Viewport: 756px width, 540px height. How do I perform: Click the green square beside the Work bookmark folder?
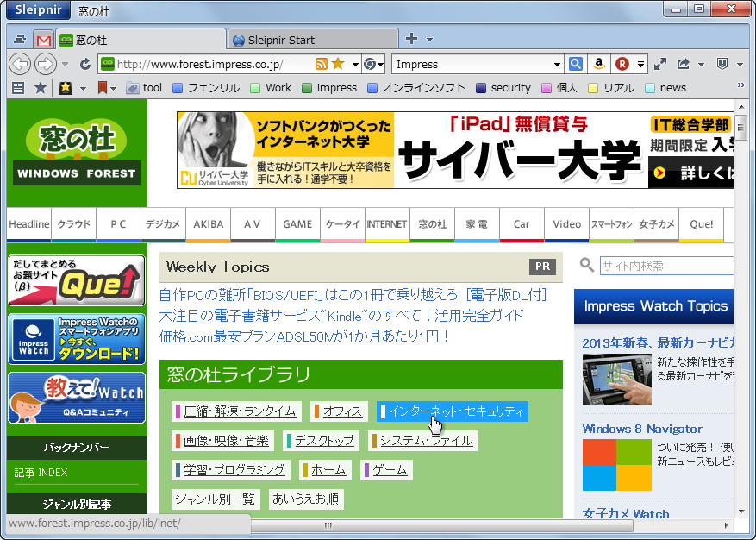tap(257, 87)
